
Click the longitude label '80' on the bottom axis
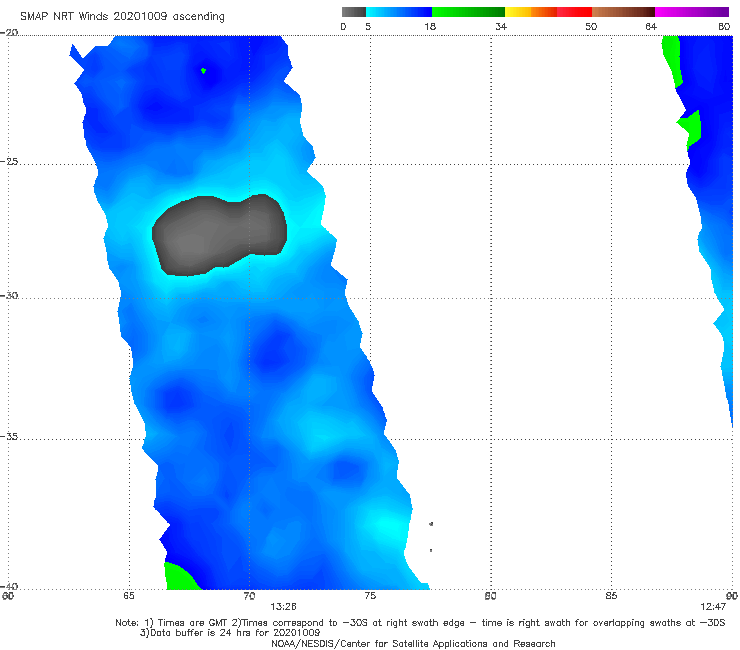490,596
